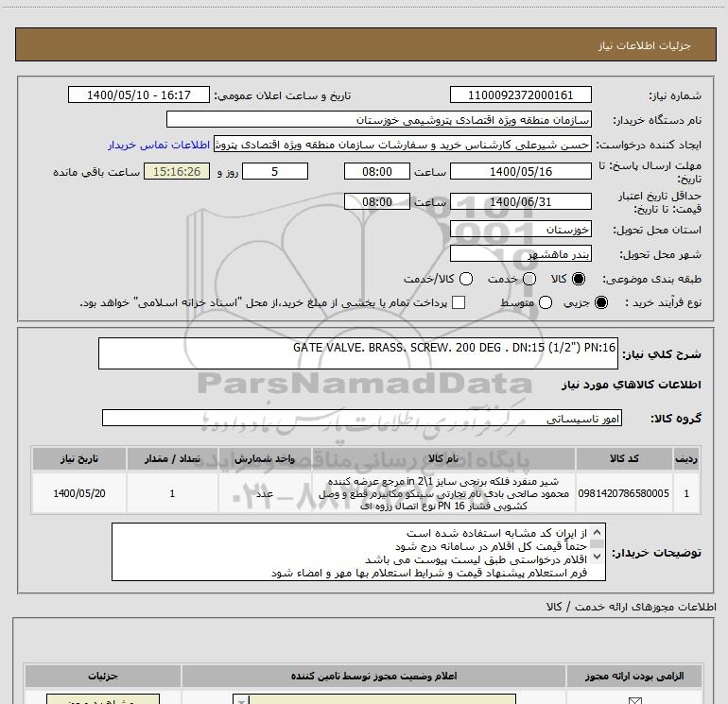Click the price validity time 08:00 field
The height and width of the screenshot is (704, 728).
[x=377, y=201]
